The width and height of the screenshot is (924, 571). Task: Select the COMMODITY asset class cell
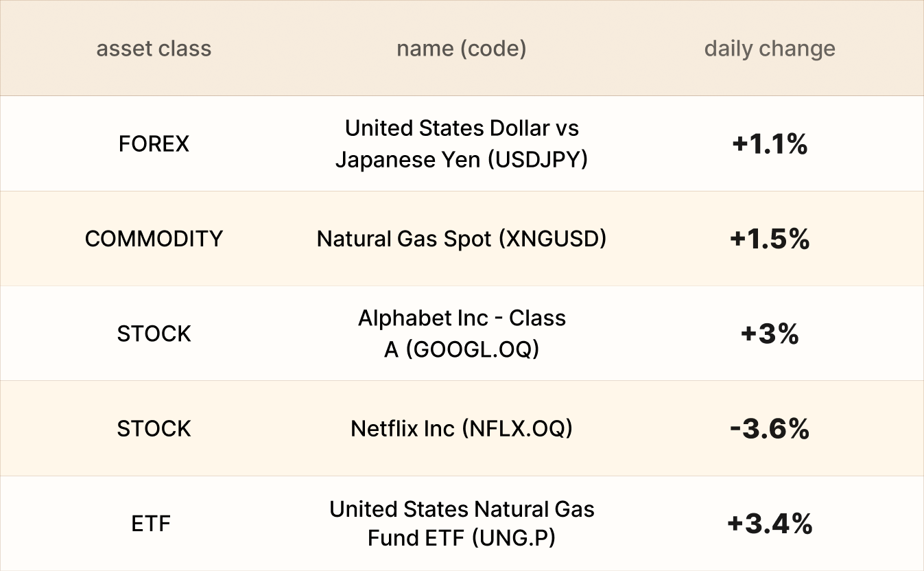point(154,239)
